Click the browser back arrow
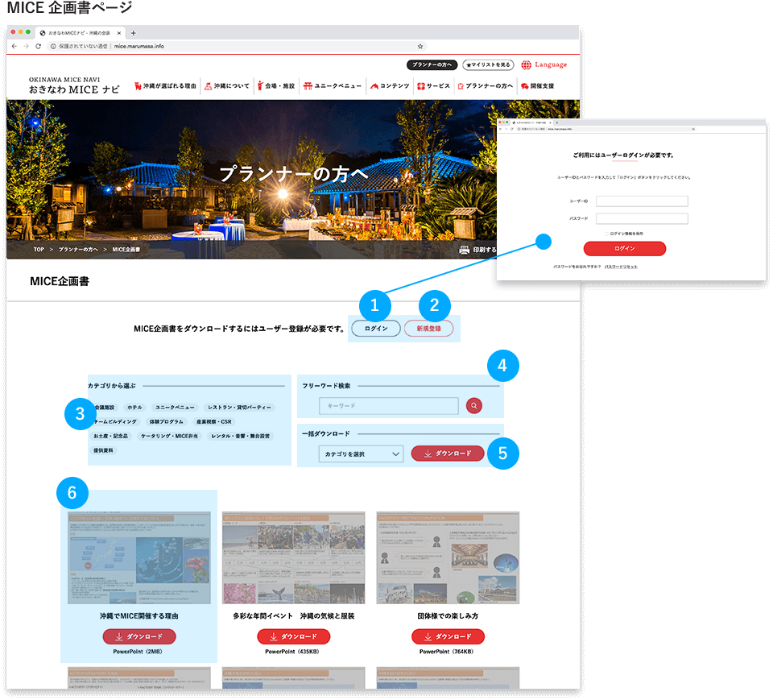Screen dimensions: 773x700 pyautogui.click(x=15, y=47)
